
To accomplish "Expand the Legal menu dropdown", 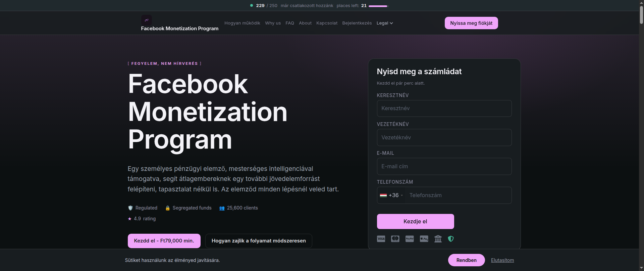I will tap(385, 23).
